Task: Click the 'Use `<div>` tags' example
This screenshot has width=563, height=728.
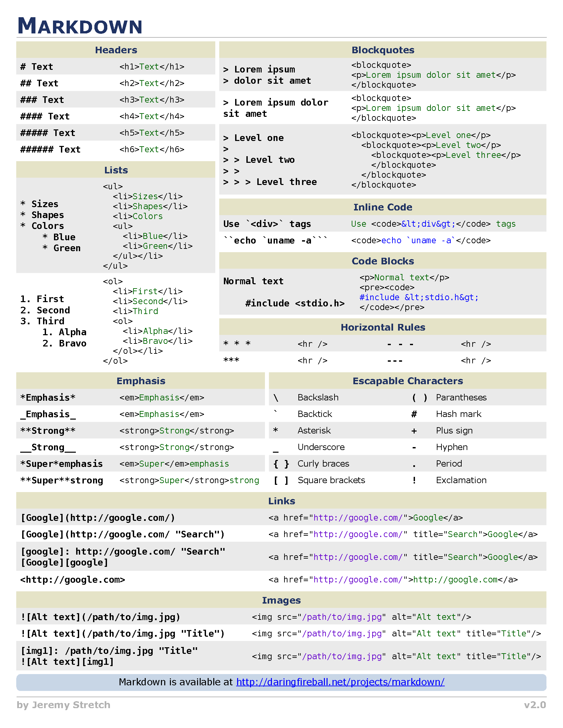Action: click(267, 224)
